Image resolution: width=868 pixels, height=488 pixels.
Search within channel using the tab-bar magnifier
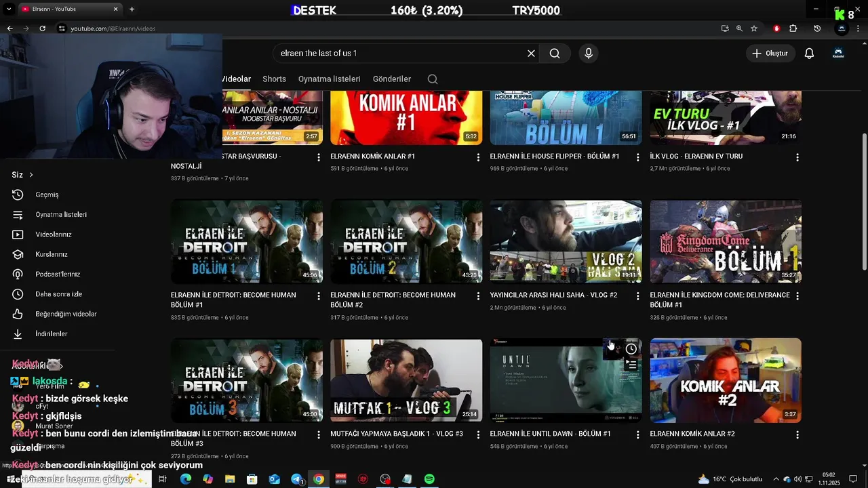[433, 79]
